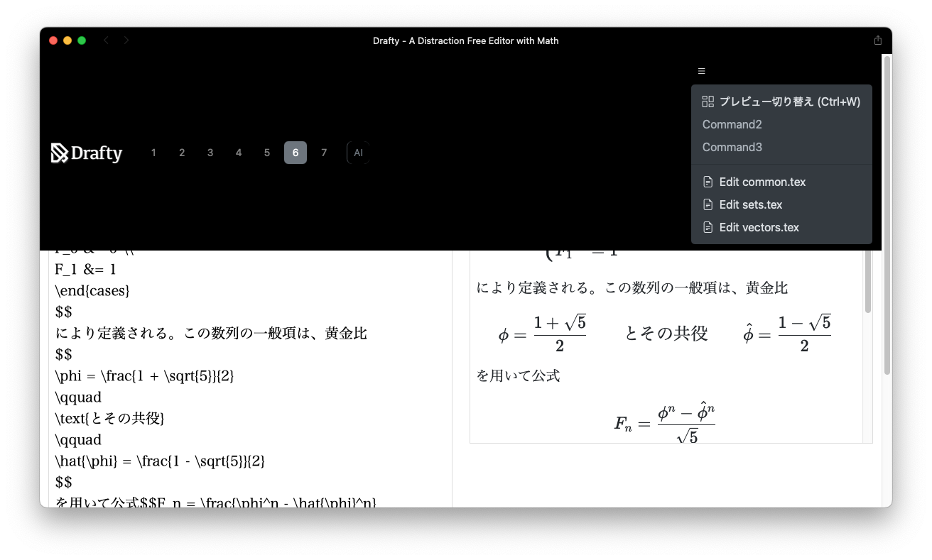Screen dimensions: 932x560
Task: Choose Command2 from the menu
Action: [781, 124]
